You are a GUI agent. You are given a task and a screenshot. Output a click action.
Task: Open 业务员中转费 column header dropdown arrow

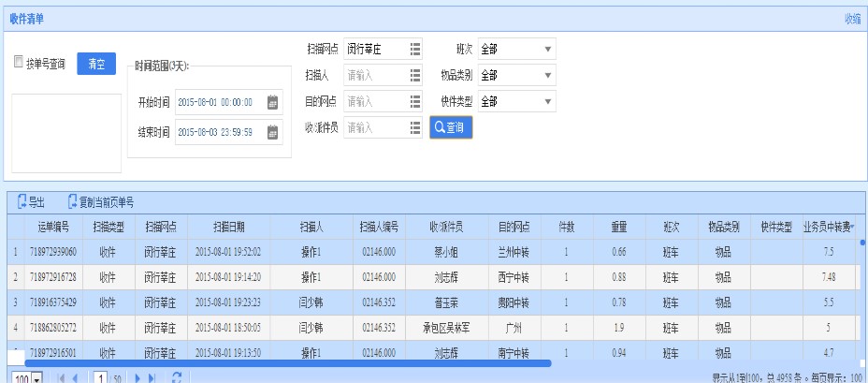pyautogui.click(x=852, y=227)
